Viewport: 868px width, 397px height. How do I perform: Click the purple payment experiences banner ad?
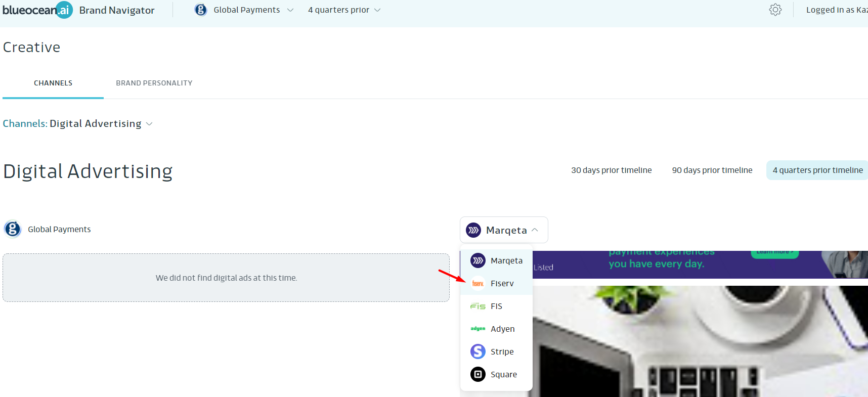coord(700,264)
